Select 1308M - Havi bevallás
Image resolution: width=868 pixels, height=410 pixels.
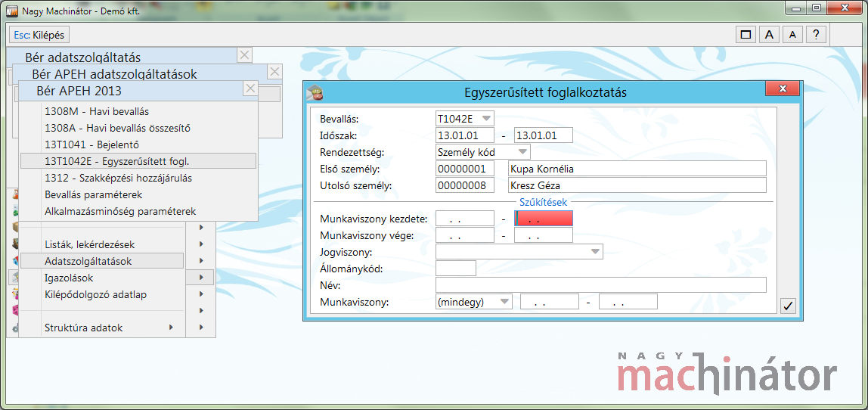[x=138, y=111]
